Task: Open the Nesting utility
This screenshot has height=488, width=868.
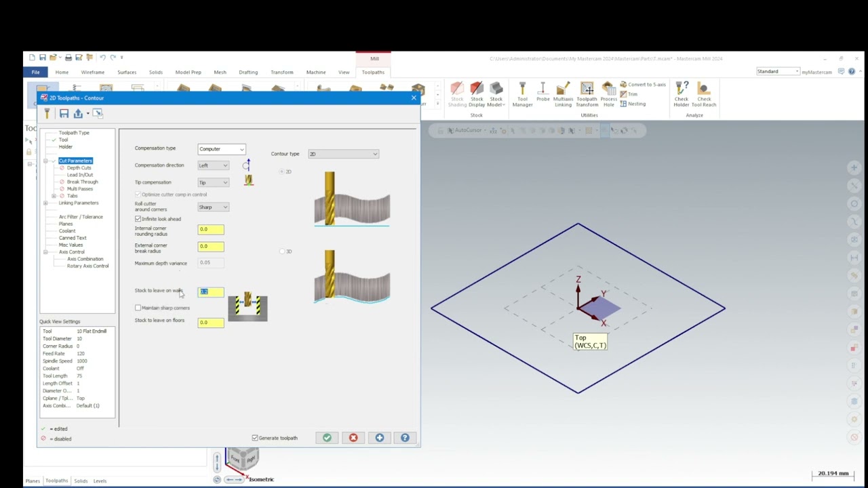Action: point(632,104)
